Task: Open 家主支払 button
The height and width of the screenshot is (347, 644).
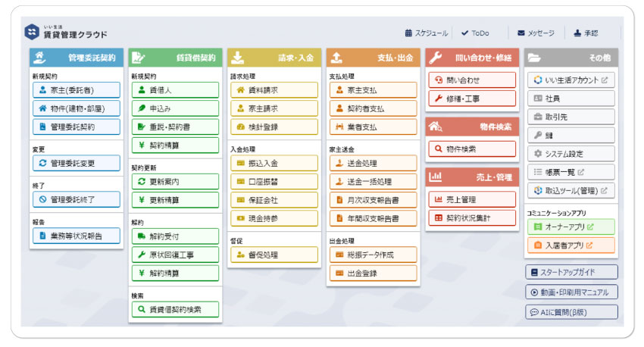Action: pyautogui.click(x=374, y=90)
